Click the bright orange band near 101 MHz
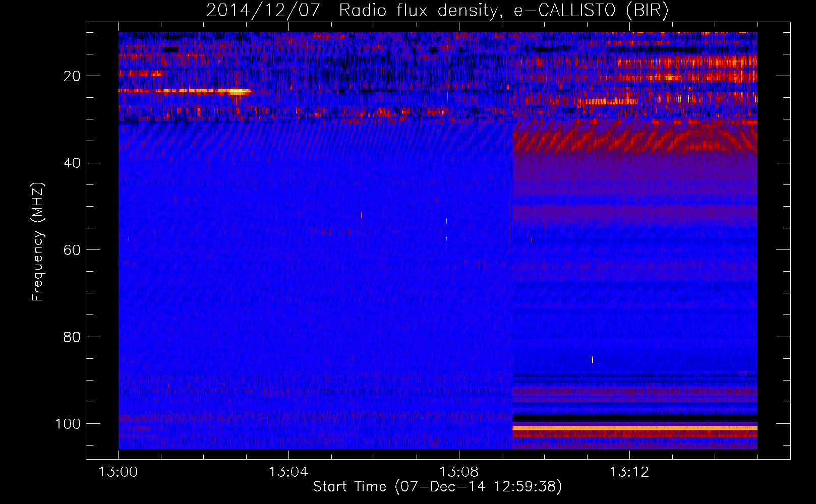This screenshot has height=504, width=816. [635, 428]
